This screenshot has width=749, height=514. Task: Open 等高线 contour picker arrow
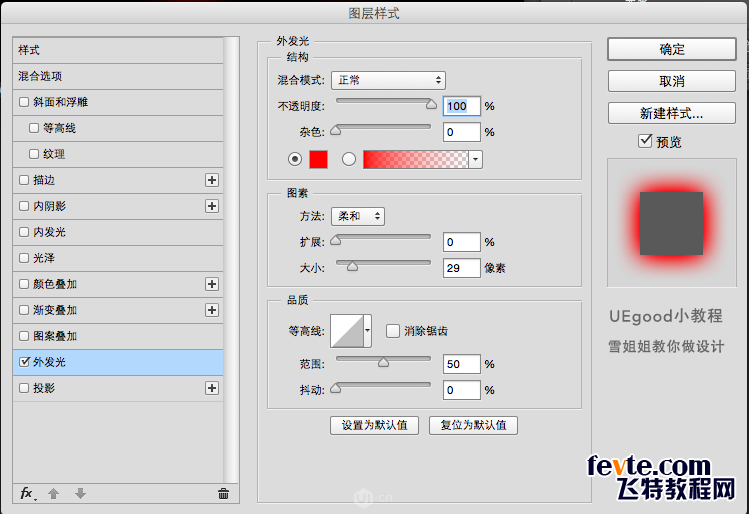[x=367, y=331]
